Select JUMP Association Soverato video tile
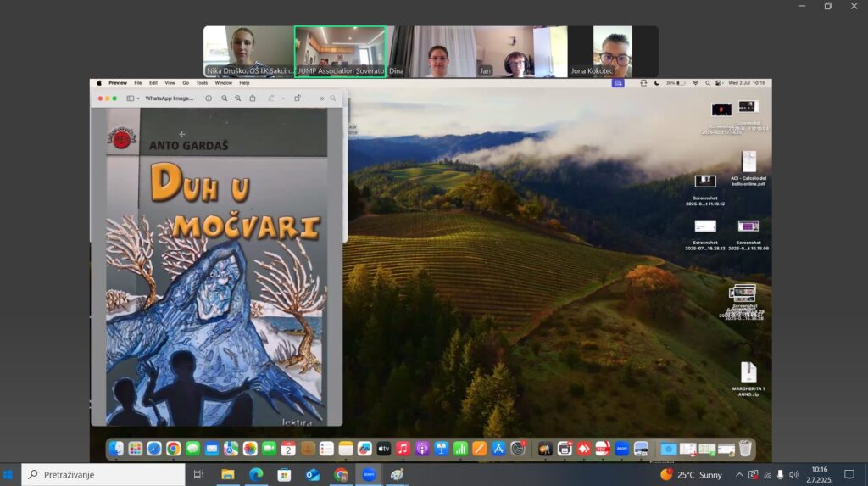The height and width of the screenshot is (486, 868). point(341,52)
